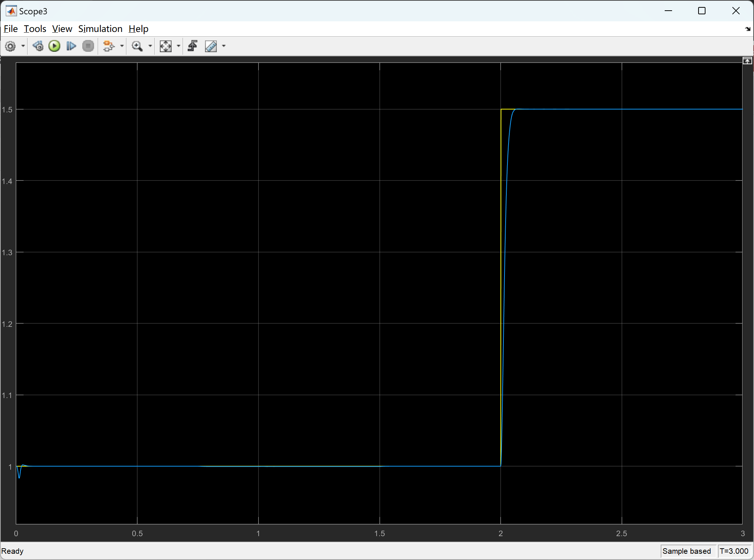
Task: Click the dock scope arrow icon
Action: point(747,29)
